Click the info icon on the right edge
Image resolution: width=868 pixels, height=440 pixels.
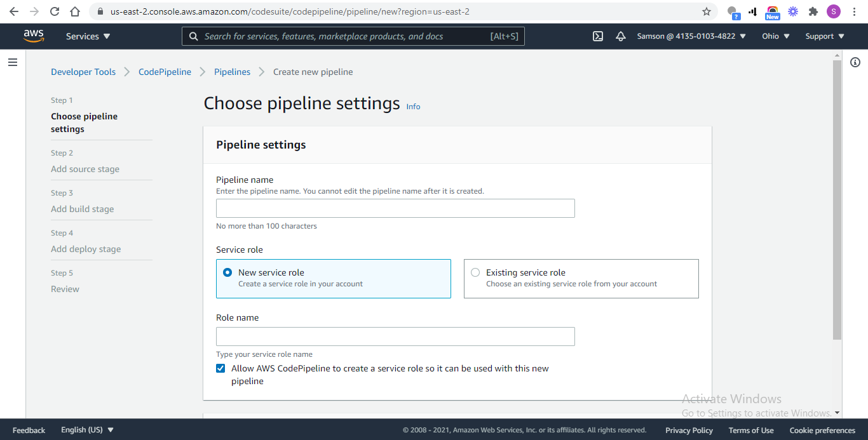click(855, 62)
